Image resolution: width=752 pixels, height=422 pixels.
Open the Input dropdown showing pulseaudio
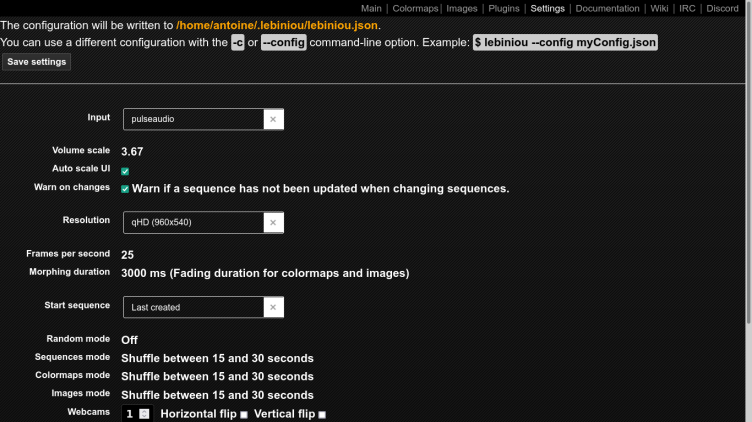coord(193,119)
